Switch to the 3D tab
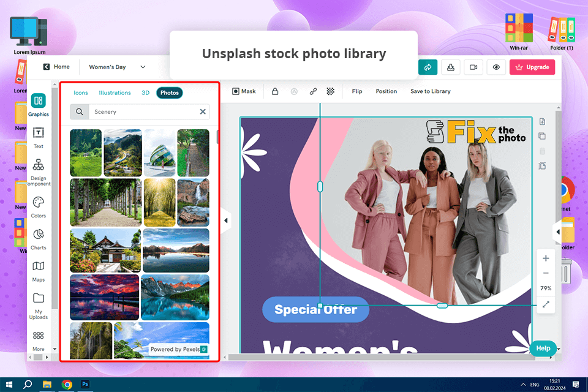 pos(146,92)
